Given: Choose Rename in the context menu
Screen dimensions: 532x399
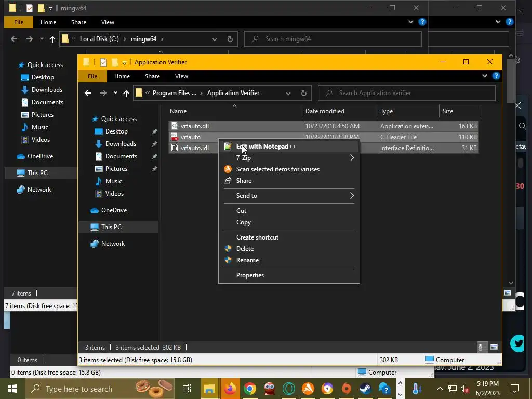Looking at the screenshot, I should [289, 260].
